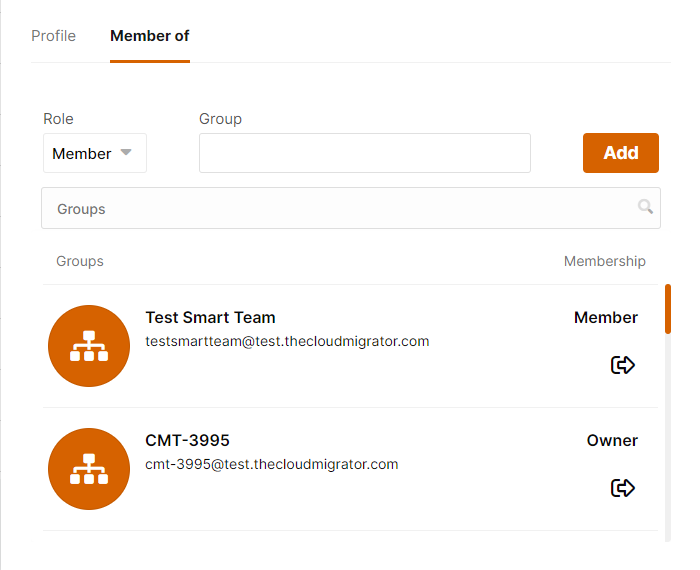Click the CMT-3995 group avatar icon
Screen dimensions: 700x570
tap(89, 469)
